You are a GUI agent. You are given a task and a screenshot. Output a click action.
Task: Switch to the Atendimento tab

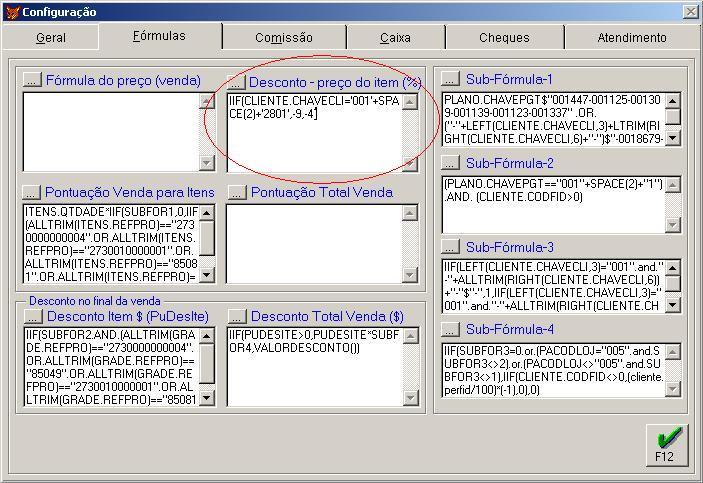(632, 37)
